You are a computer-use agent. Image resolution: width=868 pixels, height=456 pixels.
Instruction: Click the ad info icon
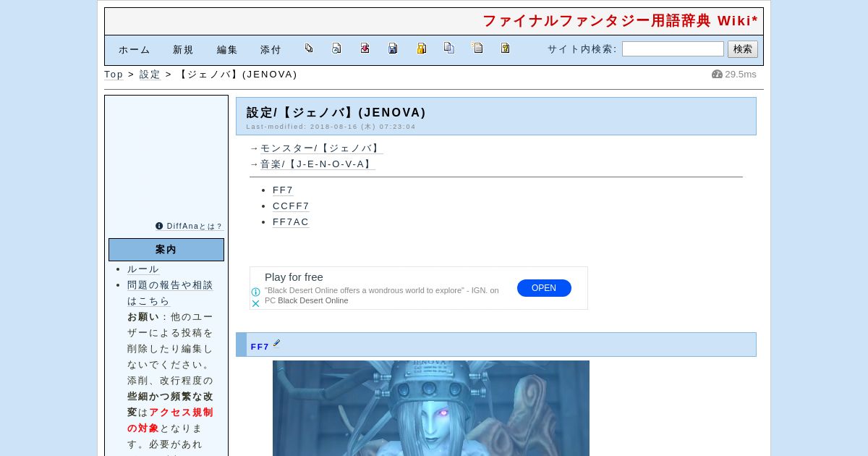255,292
